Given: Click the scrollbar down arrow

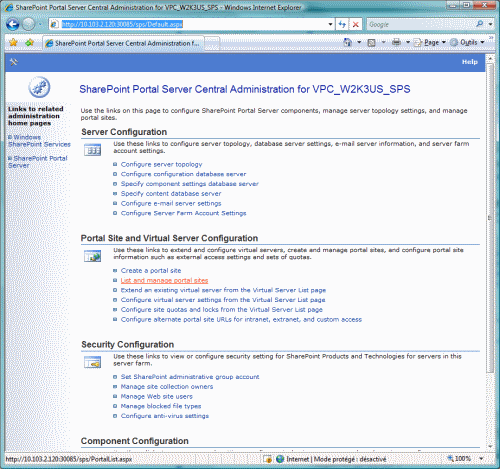Looking at the screenshot, I should tap(489, 447).
